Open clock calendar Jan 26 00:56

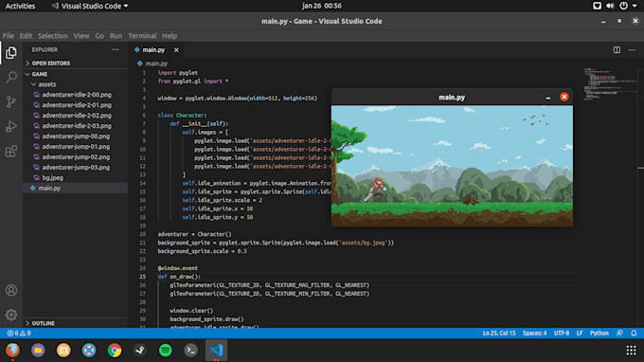click(322, 6)
